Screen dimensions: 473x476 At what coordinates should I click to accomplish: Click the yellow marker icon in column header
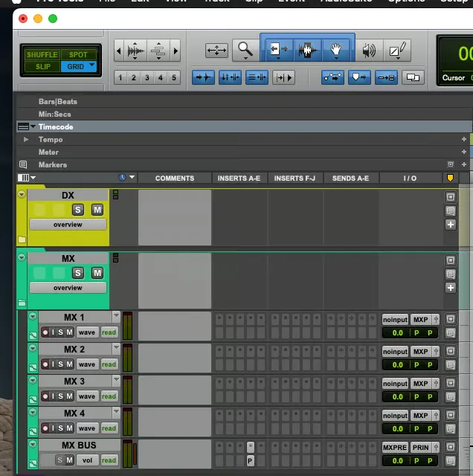point(450,178)
